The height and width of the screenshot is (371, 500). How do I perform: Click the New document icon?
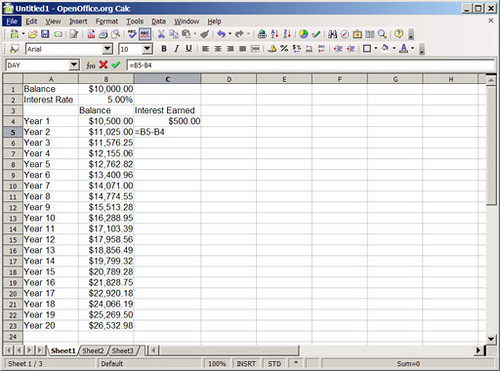coord(14,34)
